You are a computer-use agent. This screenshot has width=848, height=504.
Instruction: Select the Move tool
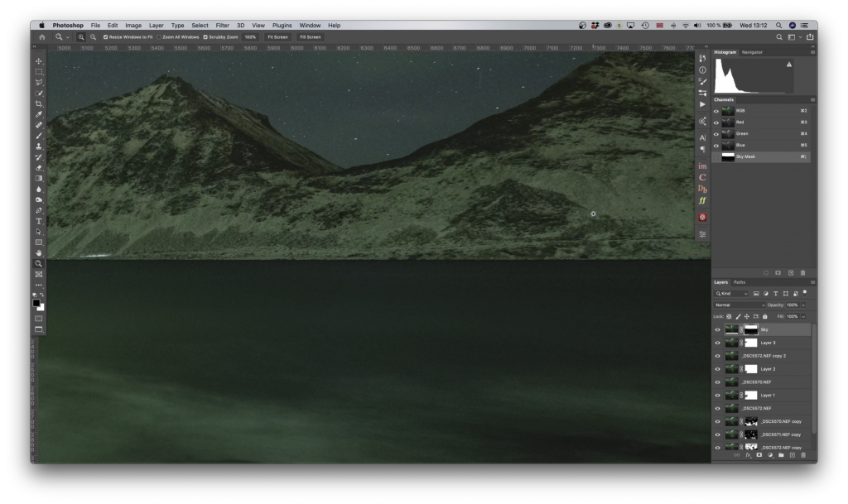(x=39, y=61)
